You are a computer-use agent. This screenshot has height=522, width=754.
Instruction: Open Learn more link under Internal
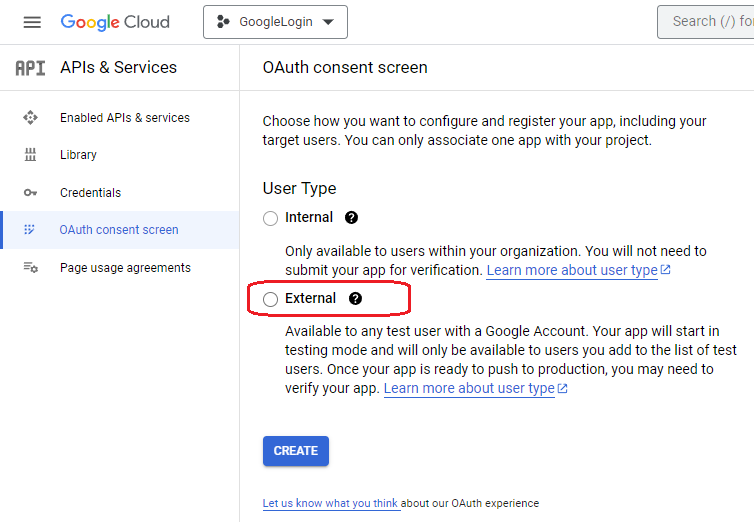pos(572,271)
